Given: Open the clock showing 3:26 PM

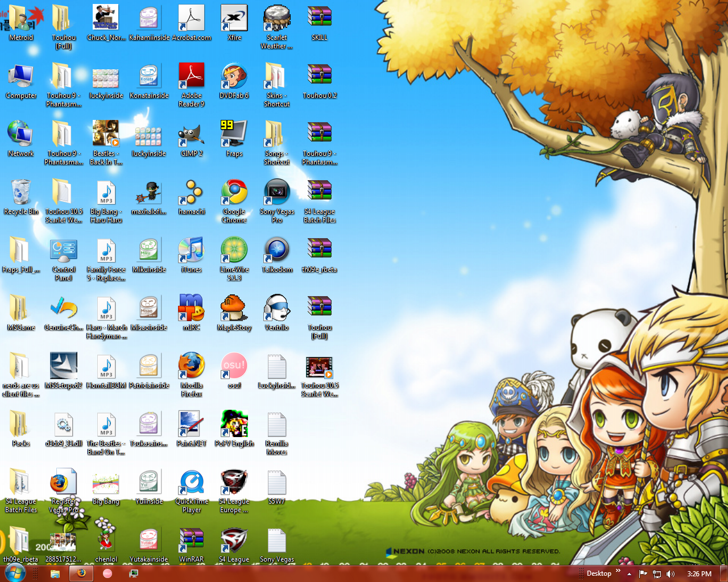Looking at the screenshot, I should pos(699,574).
